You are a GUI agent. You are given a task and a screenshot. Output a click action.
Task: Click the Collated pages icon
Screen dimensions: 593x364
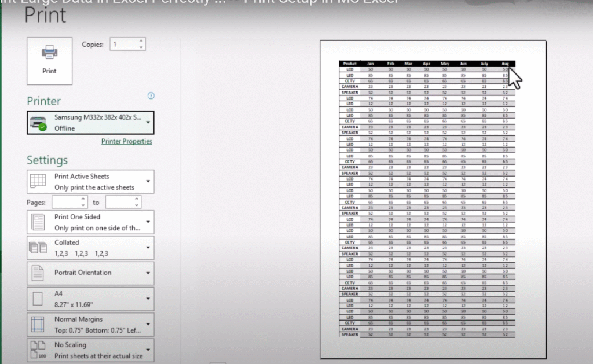(x=38, y=248)
